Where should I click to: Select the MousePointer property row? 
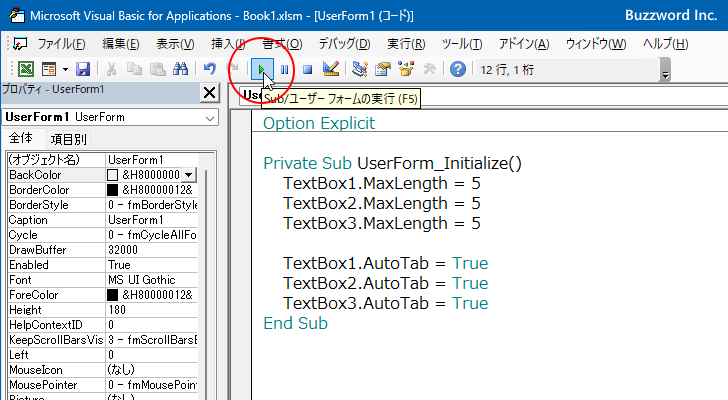103,385
